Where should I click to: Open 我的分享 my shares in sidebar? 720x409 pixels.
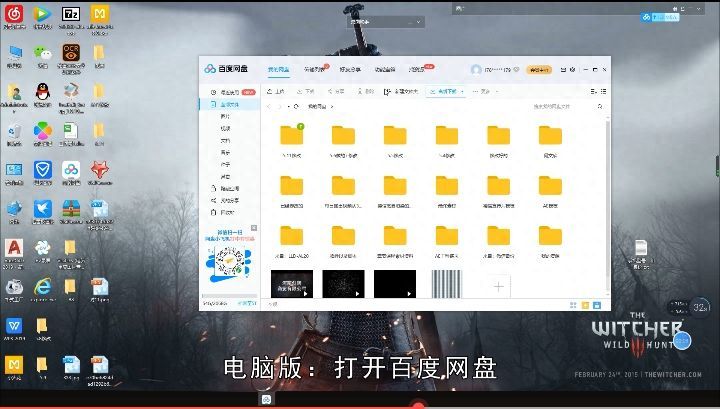tap(225, 200)
